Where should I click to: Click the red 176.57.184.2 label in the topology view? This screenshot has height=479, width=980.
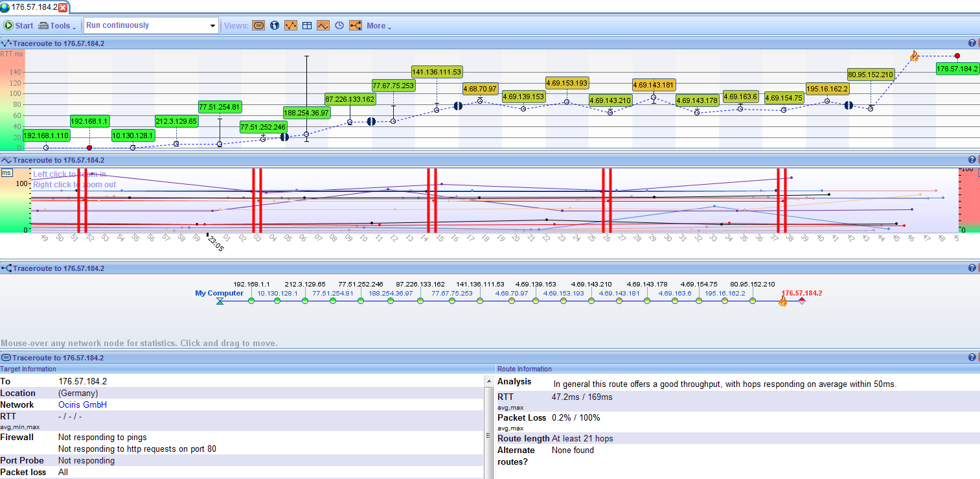click(802, 293)
